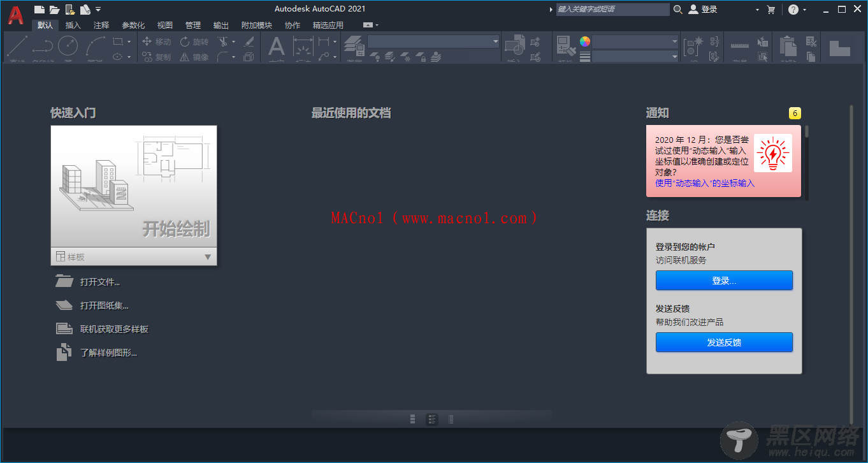Open the 附加模块 ribbon tab

[x=257, y=26]
